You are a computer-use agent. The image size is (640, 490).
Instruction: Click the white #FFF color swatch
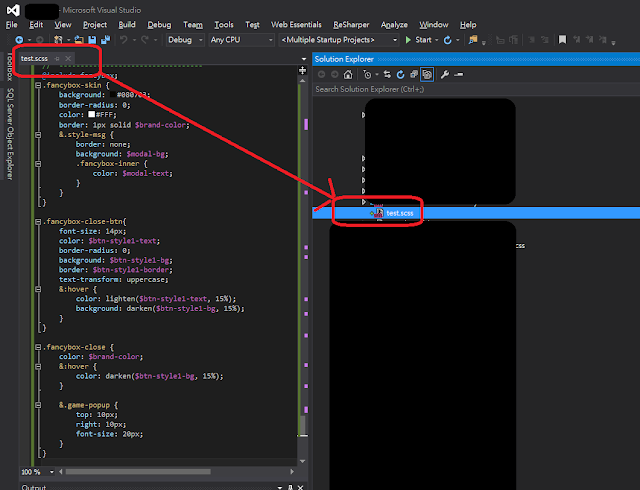92,114
